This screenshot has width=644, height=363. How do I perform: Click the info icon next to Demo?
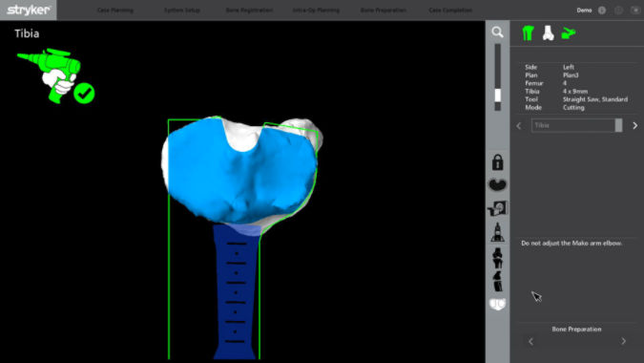tap(602, 11)
